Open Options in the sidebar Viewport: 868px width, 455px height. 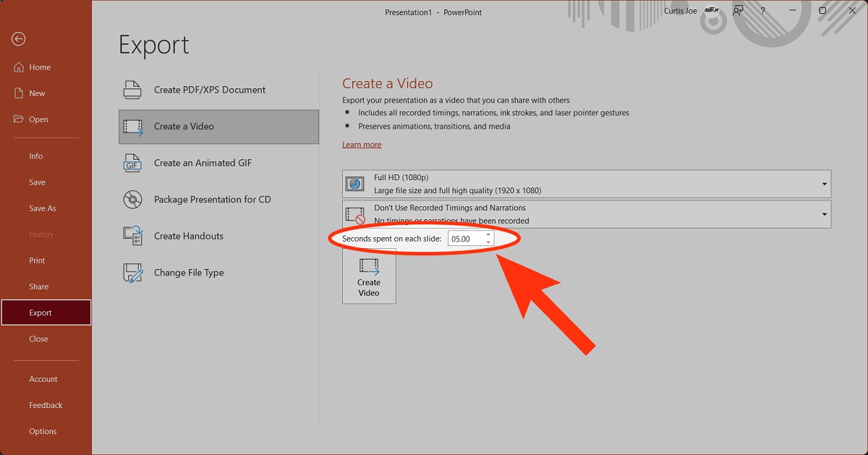[x=43, y=431]
